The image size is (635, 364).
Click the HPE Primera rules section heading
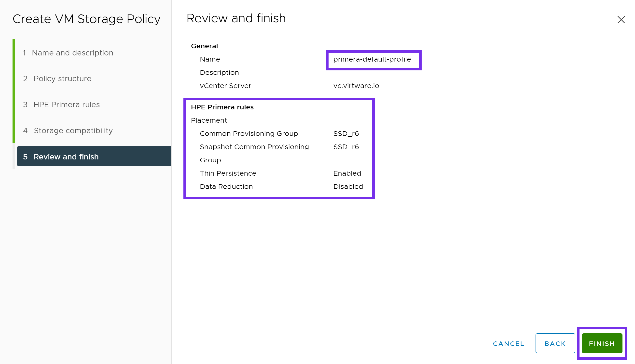coord(222,107)
